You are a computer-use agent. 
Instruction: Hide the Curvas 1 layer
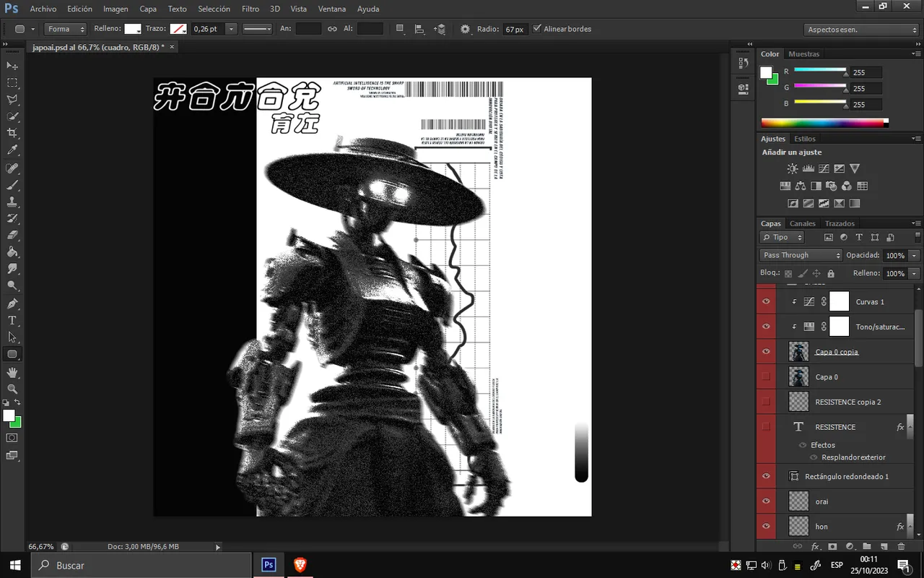[x=766, y=302]
